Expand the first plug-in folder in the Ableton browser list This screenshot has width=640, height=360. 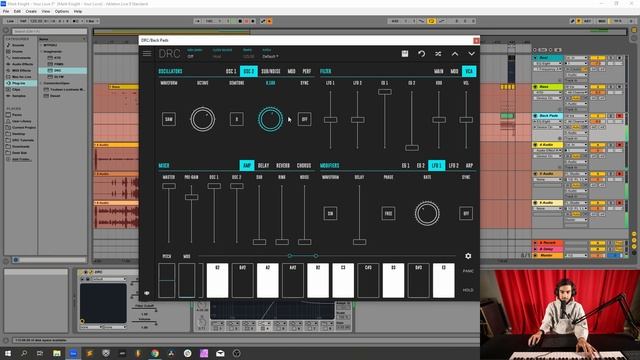click(42, 45)
